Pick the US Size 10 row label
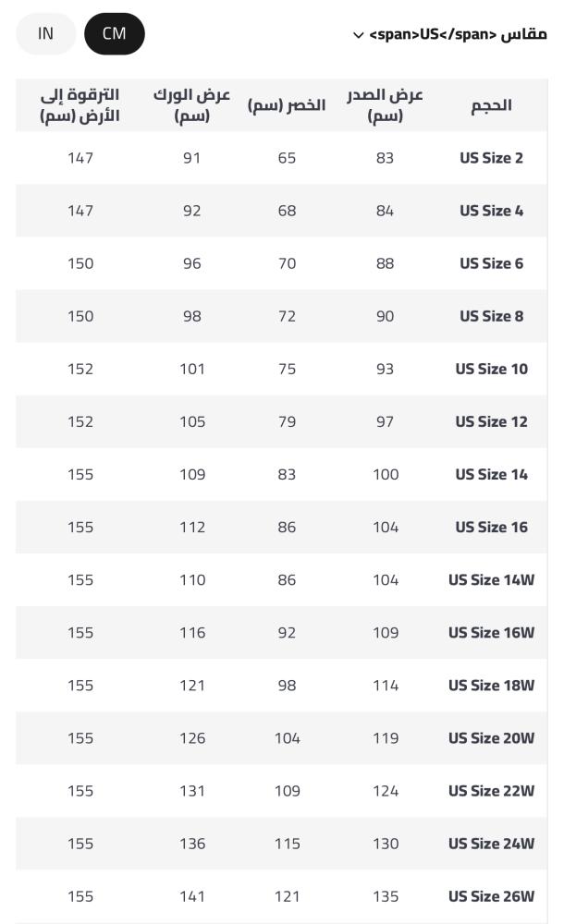The width and height of the screenshot is (564, 924). point(491,369)
